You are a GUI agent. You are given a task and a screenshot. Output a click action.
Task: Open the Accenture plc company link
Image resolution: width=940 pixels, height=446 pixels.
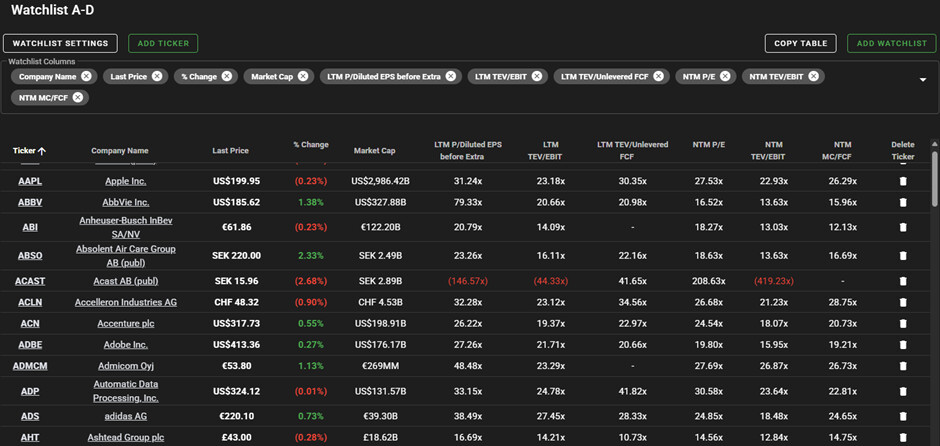pyautogui.click(x=127, y=324)
